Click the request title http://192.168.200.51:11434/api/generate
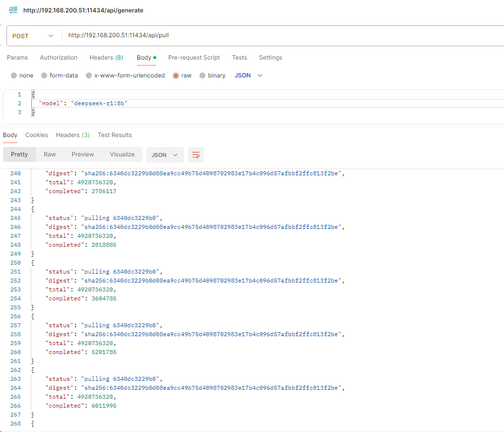The height and width of the screenshot is (432, 504). tap(83, 10)
